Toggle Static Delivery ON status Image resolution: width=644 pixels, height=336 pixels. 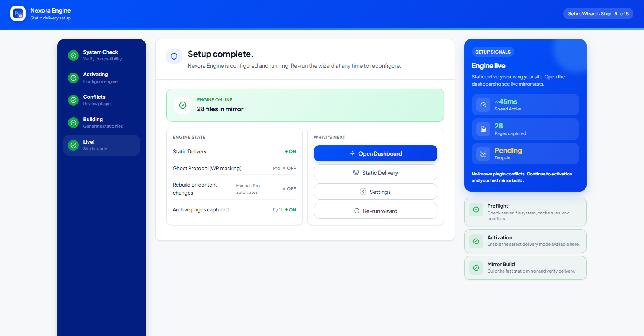point(291,151)
